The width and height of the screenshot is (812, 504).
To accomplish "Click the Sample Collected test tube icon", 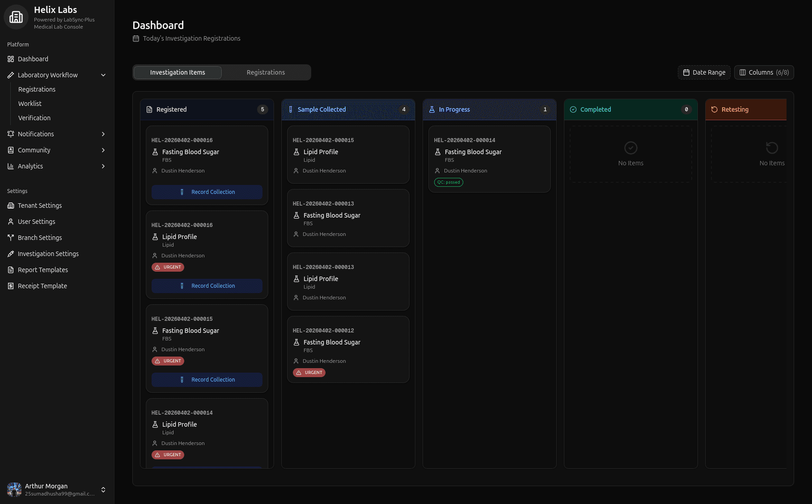I will 291,109.
